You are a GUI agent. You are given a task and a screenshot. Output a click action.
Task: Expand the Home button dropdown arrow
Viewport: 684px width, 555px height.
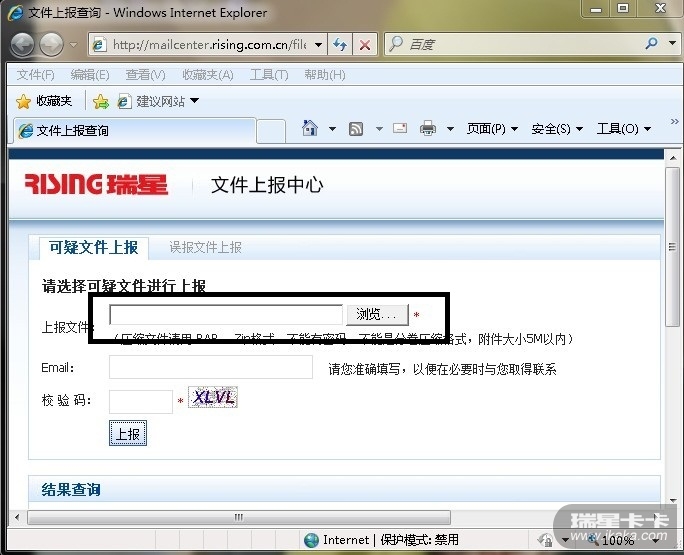point(332,129)
